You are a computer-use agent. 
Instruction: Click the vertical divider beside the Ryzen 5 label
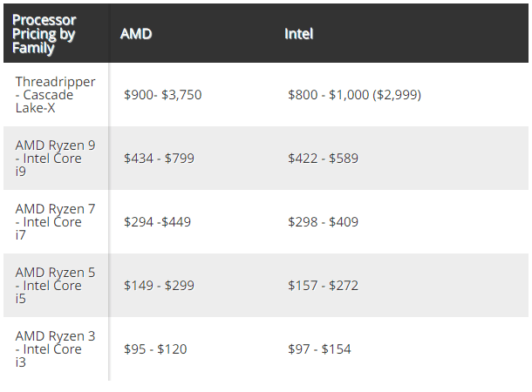(x=109, y=286)
